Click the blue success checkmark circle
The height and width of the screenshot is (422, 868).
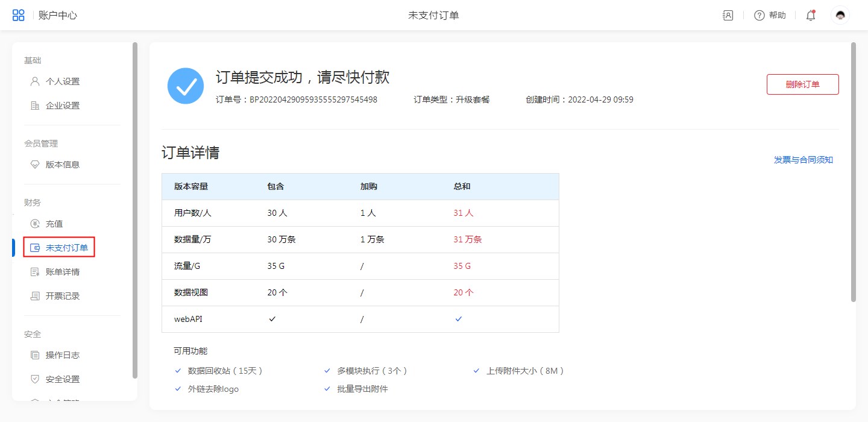pyautogui.click(x=186, y=86)
